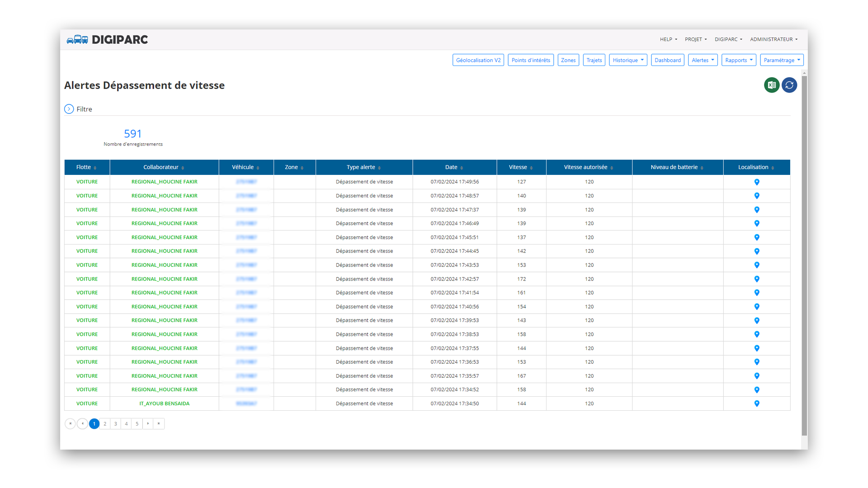Open location pin for 17:45:51 alert
Viewport: 868px width, 488px height.
pyautogui.click(x=757, y=237)
